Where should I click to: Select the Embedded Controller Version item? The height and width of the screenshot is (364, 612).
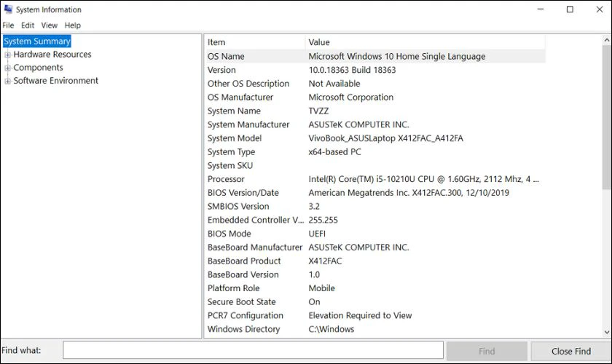point(255,220)
